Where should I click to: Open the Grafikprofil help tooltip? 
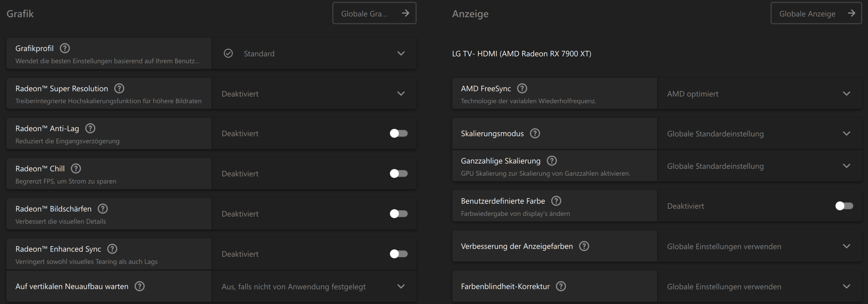[x=64, y=48]
